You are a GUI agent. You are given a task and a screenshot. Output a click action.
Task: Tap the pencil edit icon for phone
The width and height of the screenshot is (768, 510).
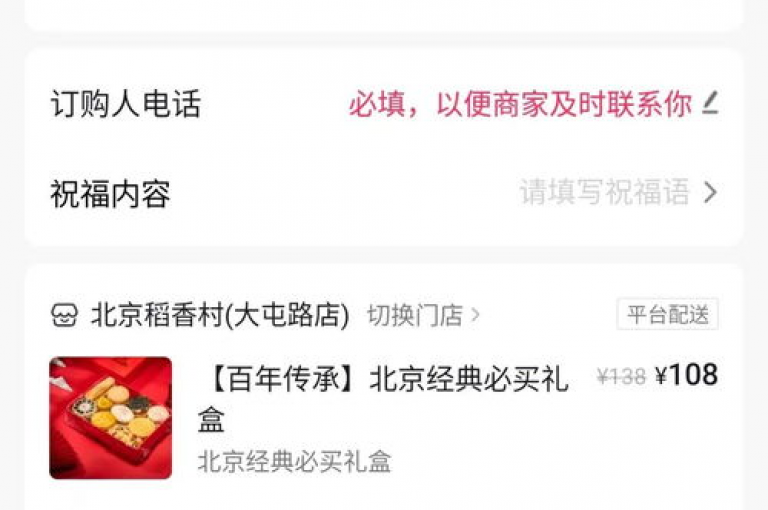(x=710, y=103)
